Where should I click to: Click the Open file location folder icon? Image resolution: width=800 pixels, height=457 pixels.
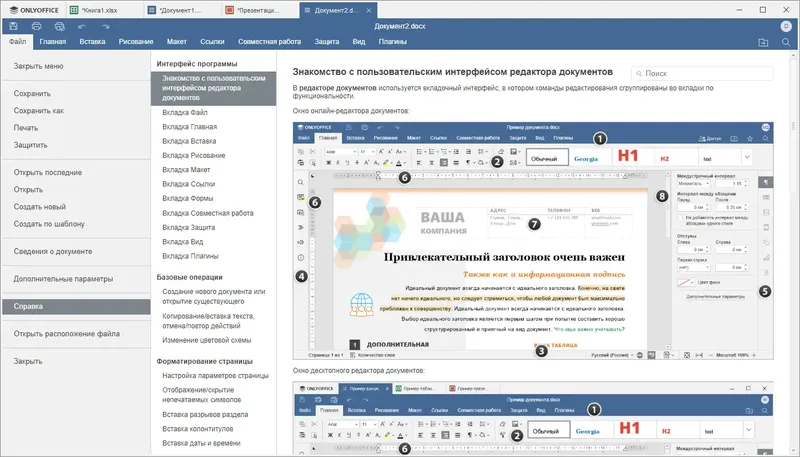coord(763,42)
